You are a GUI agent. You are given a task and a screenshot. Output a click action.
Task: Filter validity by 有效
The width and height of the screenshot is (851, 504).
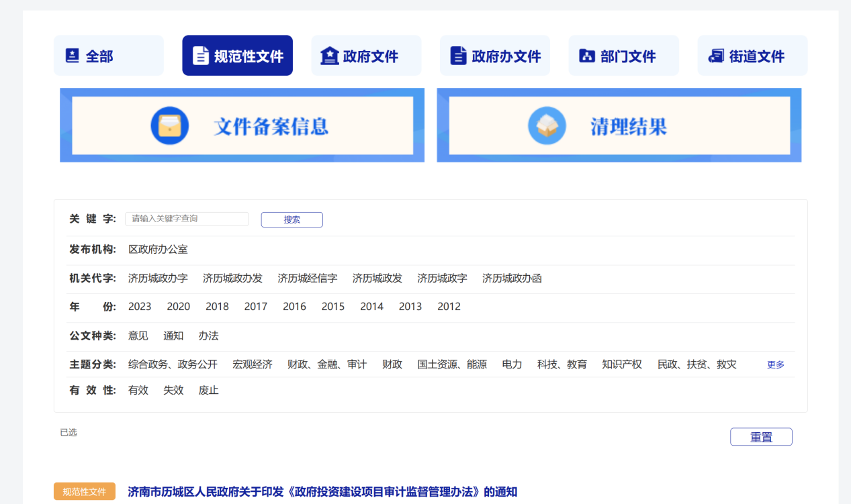point(138,391)
